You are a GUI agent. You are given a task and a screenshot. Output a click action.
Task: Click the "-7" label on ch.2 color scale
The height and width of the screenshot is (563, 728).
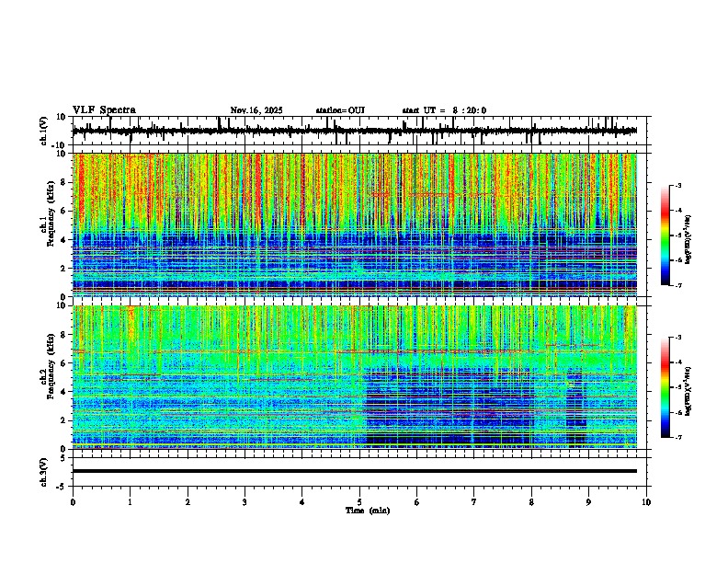(x=677, y=437)
